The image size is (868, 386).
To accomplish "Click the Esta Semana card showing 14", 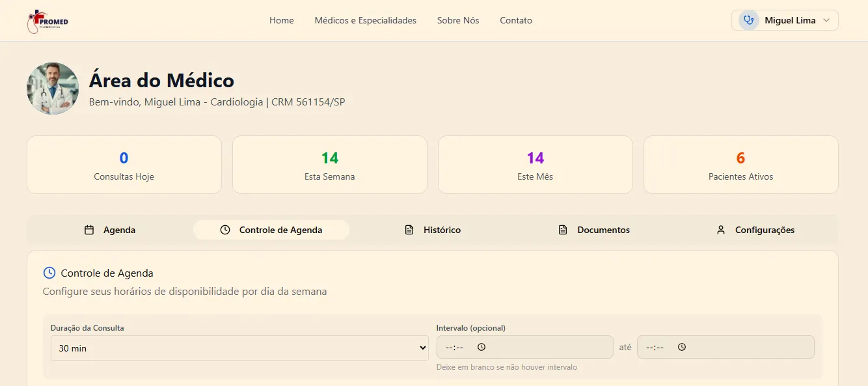I will tap(330, 165).
